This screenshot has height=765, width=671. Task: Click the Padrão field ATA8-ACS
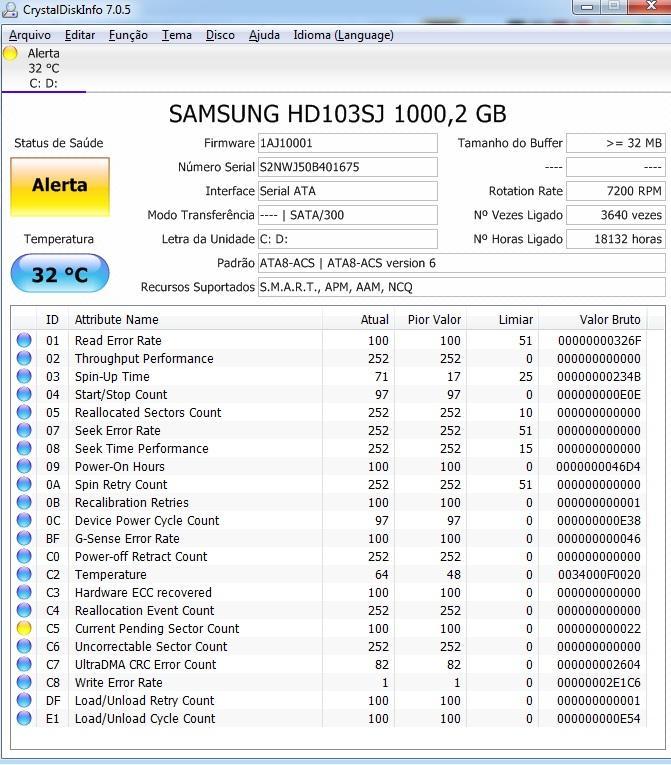[x=461, y=263]
